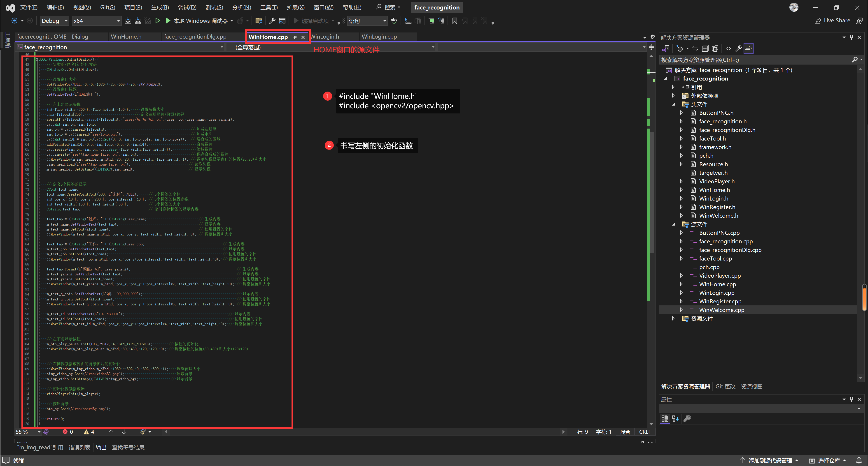The image size is (868, 466).
Task: Open the properties wrench icon in Solution Explorer
Action: point(738,48)
